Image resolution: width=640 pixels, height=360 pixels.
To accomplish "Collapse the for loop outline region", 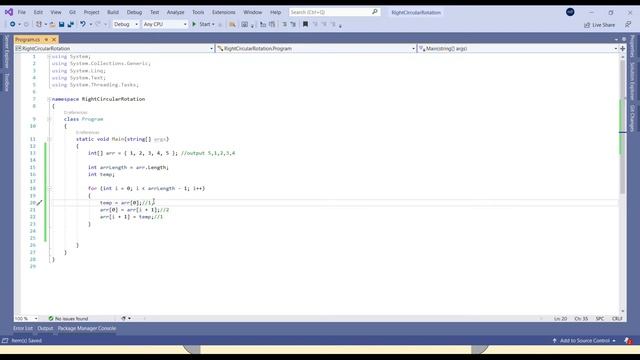I will click(x=49, y=189).
